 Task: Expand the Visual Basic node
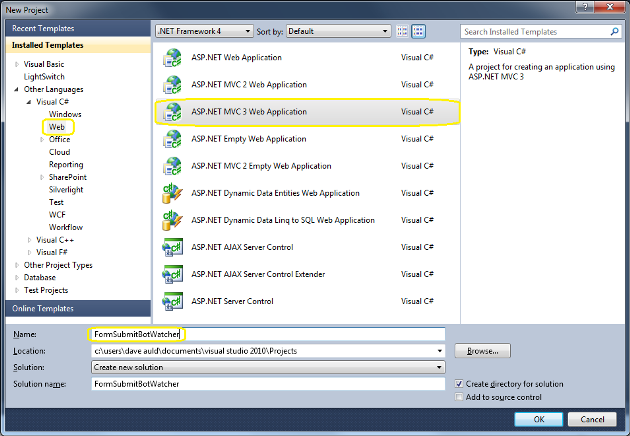[x=16, y=64]
